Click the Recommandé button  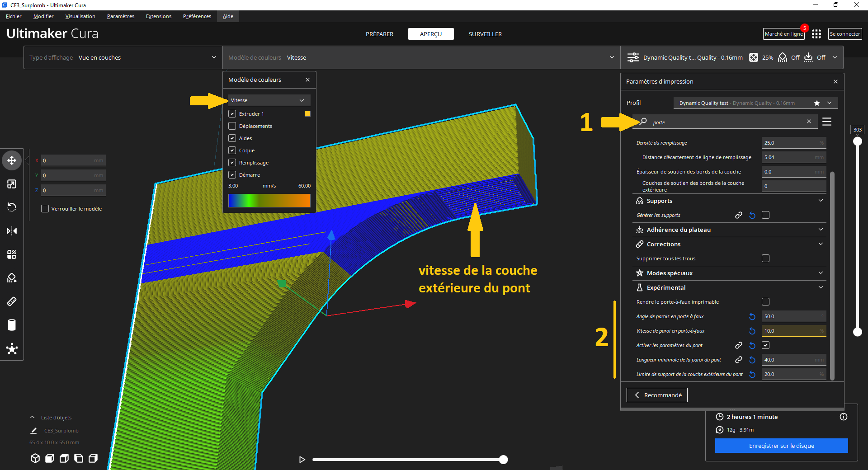(x=657, y=395)
